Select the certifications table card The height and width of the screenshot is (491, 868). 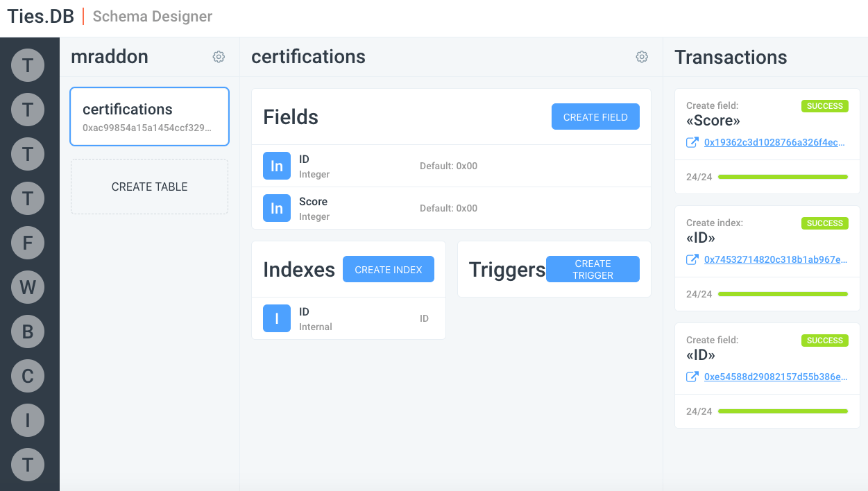pyautogui.click(x=149, y=117)
